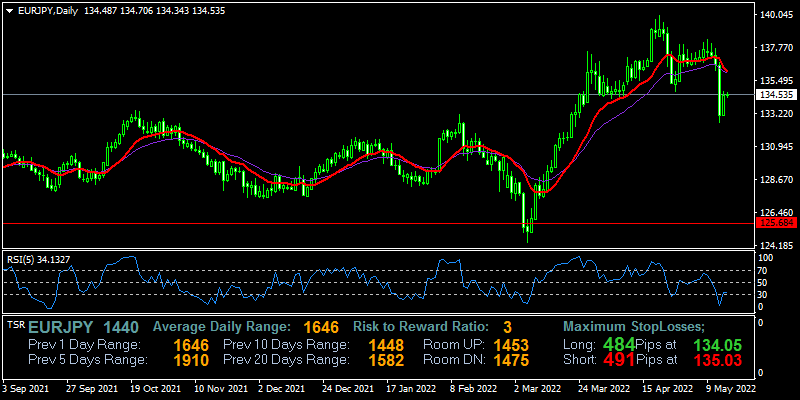
Task: Click the 128.670 price axis value
Action: (x=776, y=180)
